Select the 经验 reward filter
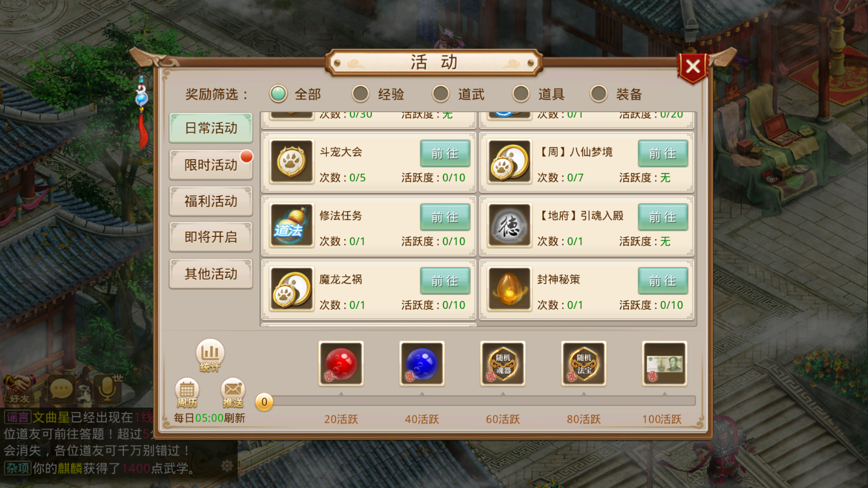Image resolution: width=868 pixels, height=488 pixels. point(378,94)
